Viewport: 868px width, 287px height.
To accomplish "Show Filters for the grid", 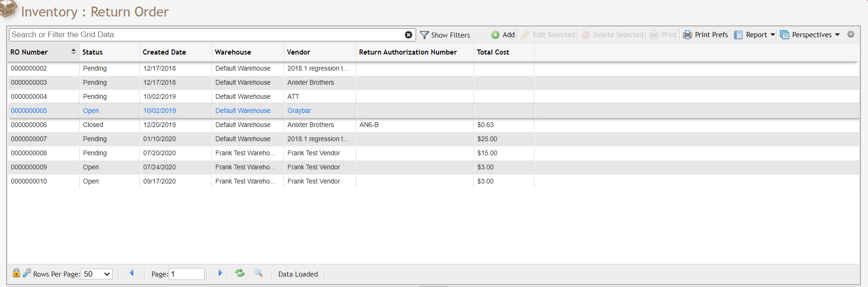I will click(445, 35).
